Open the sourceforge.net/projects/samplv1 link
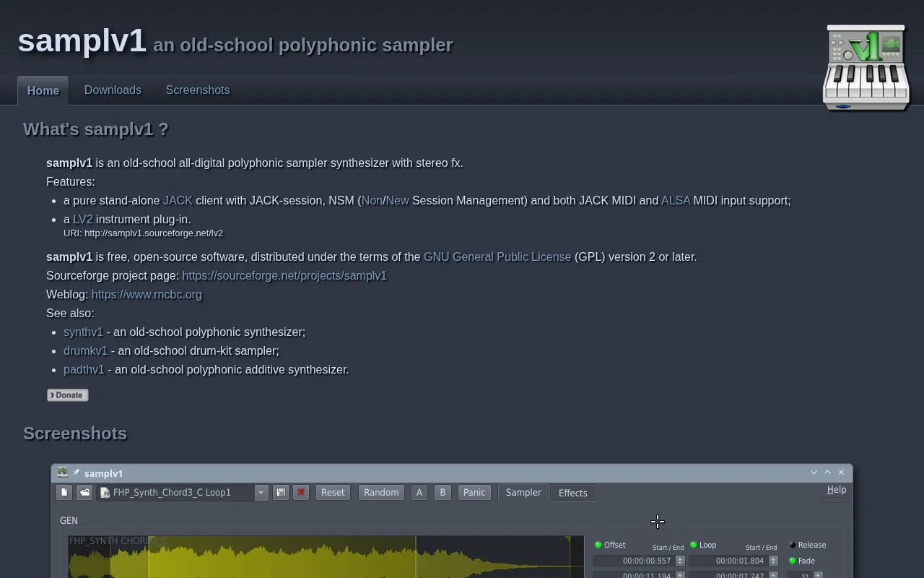This screenshot has width=924, height=578. (x=284, y=275)
